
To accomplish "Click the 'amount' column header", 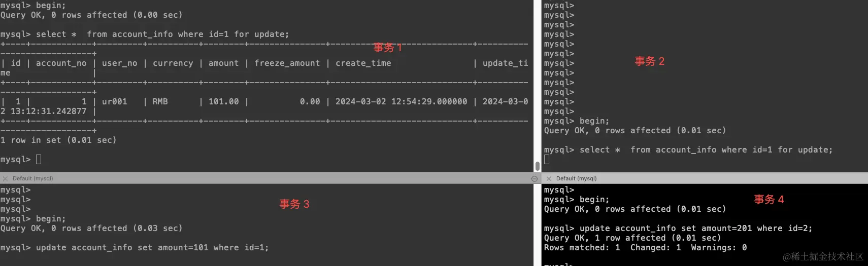I will 223,63.
